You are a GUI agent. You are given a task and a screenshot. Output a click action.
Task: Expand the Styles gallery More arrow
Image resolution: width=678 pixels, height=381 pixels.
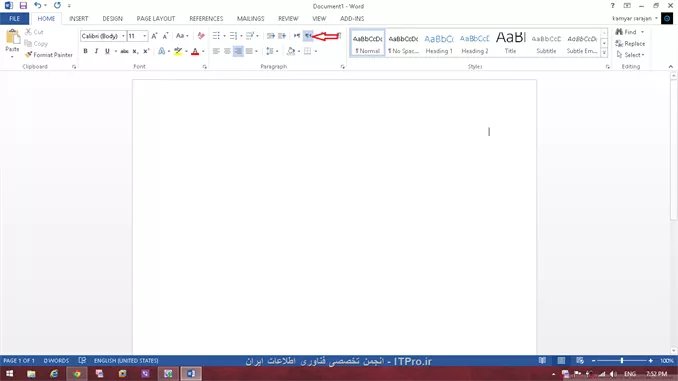coord(604,53)
